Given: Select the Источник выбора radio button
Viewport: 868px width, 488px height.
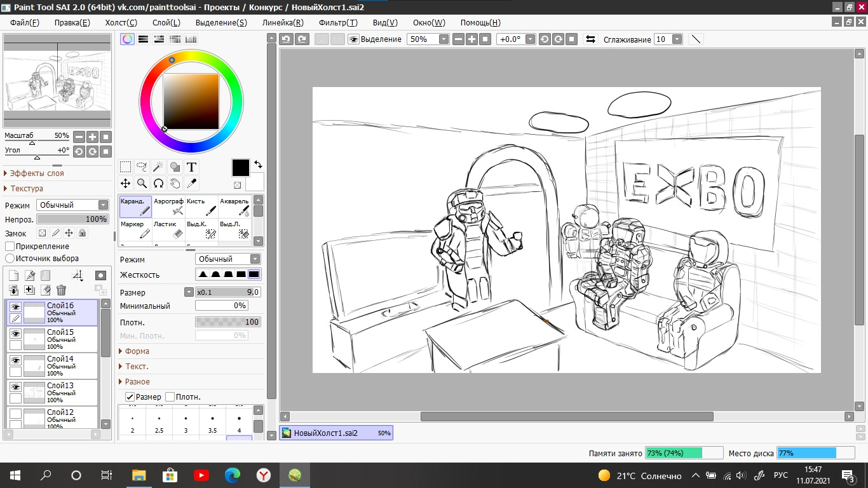Looking at the screenshot, I should click(10, 259).
